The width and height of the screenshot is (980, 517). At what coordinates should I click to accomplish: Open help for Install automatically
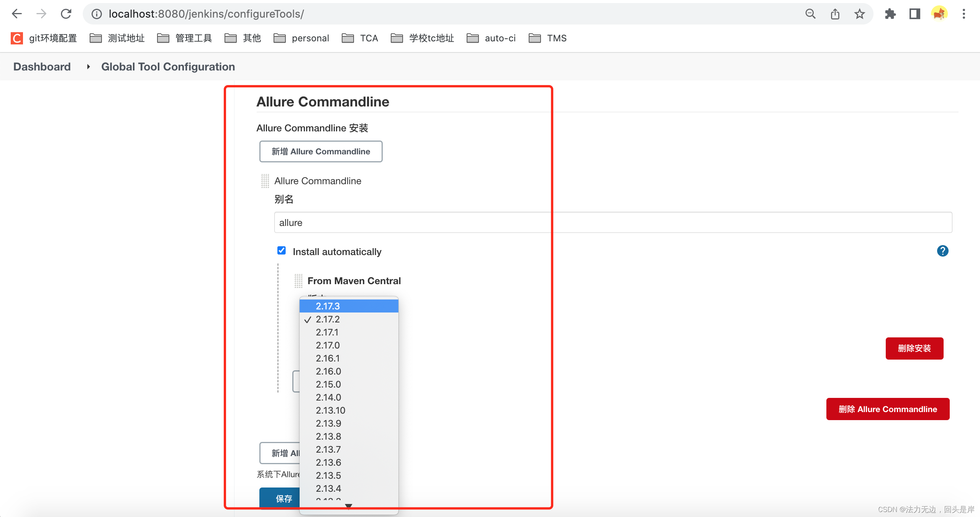943,251
